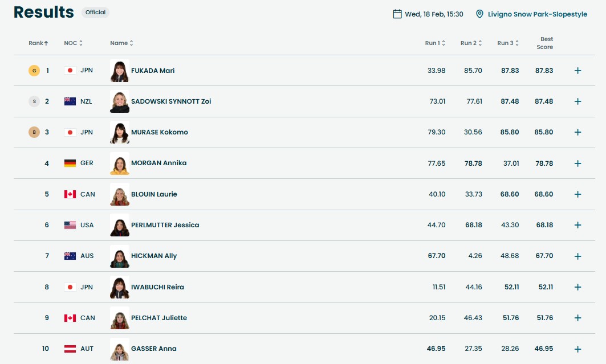Screen dimensions: 606x364
Task: Expand the HICKMAN Ally result details
Action: point(577,256)
